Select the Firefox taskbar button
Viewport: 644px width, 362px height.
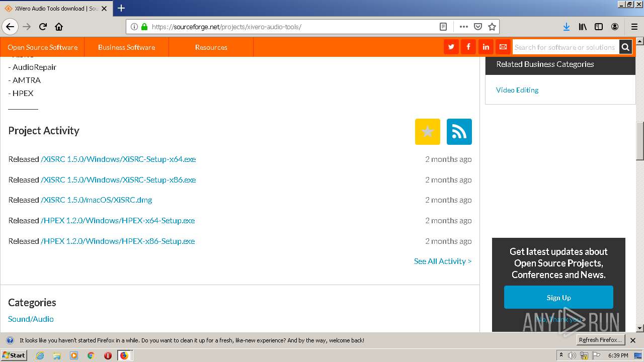(x=124, y=355)
